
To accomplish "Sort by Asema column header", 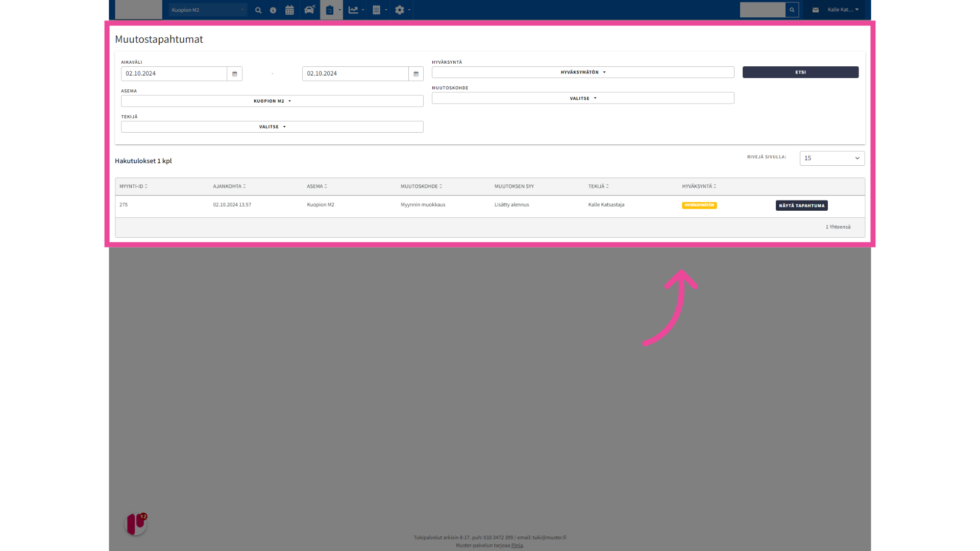I will point(317,186).
